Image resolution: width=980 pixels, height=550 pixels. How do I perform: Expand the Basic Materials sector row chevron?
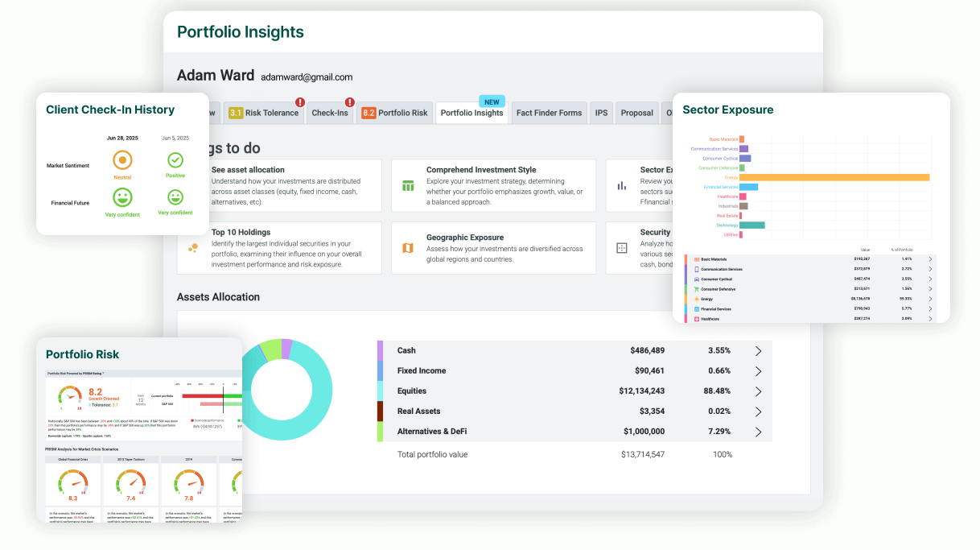pyautogui.click(x=930, y=259)
